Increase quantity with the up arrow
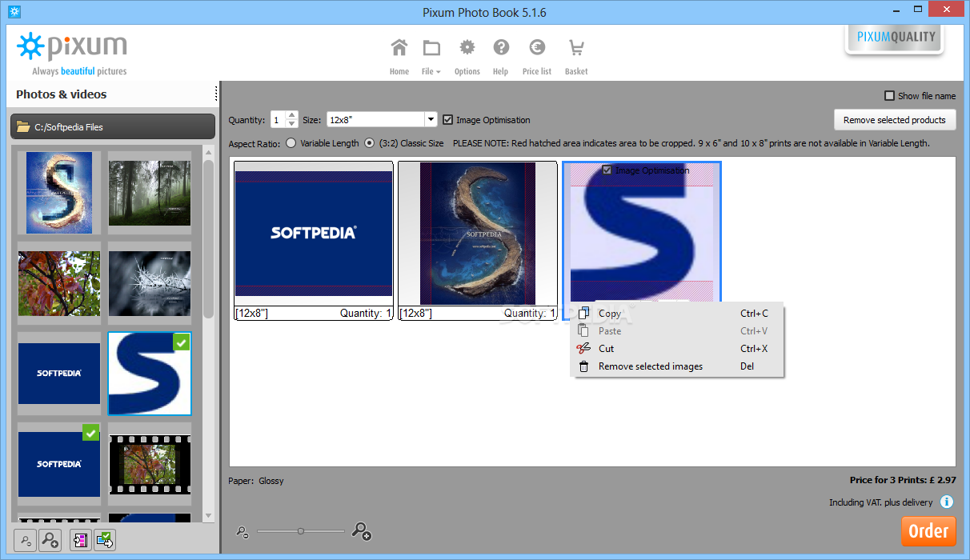The width and height of the screenshot is (970, 560). (x=292, y=115)
